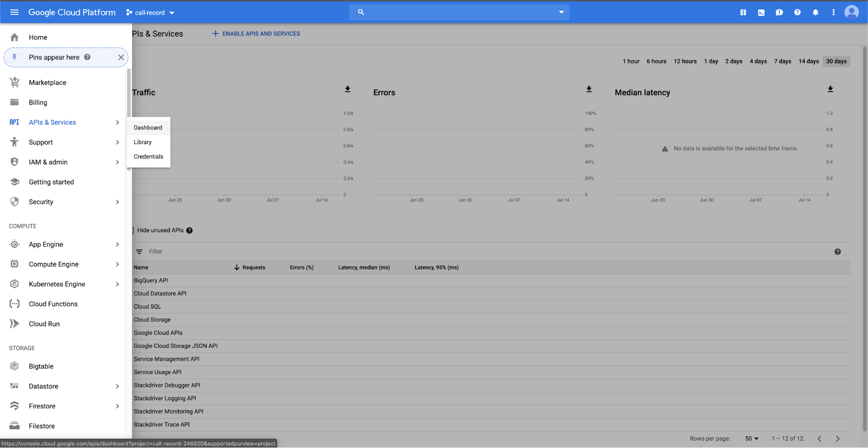Click the App Engine icon
868x448 pixels.
pyautogui.click(x=14, y=244)
